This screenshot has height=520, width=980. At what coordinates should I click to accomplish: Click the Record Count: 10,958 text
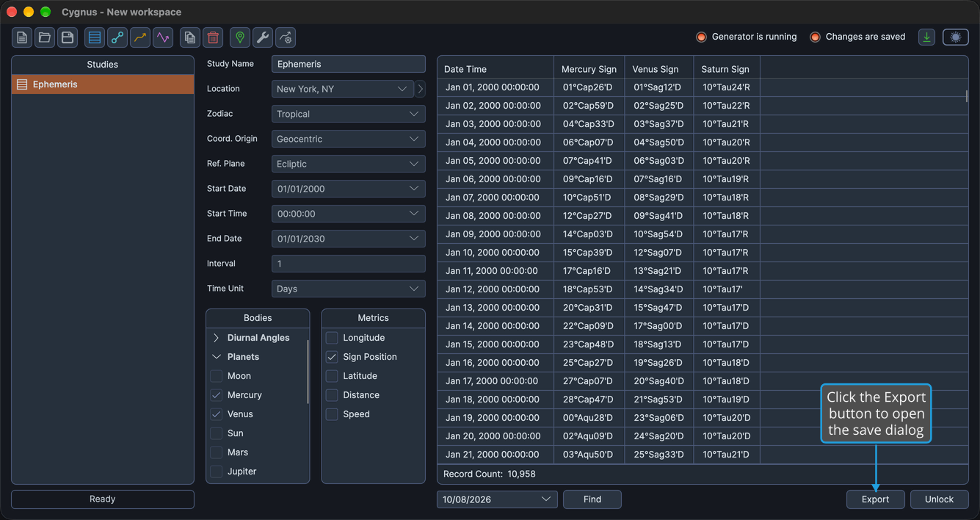(x=490, y=474)
